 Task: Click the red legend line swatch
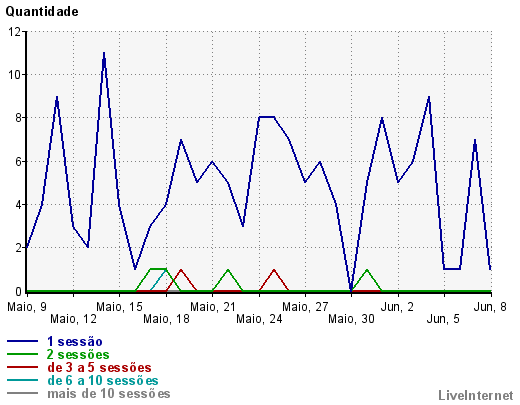tap(22, 367)
